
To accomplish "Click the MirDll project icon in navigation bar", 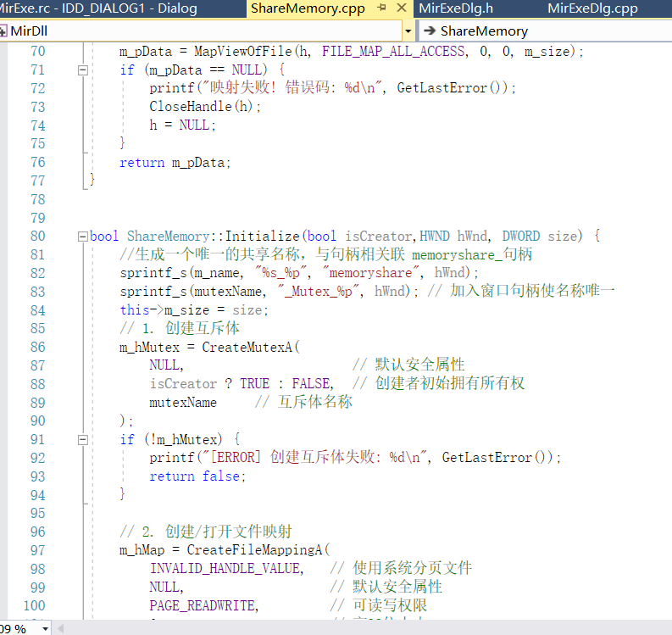I will [x=4, y=31].
